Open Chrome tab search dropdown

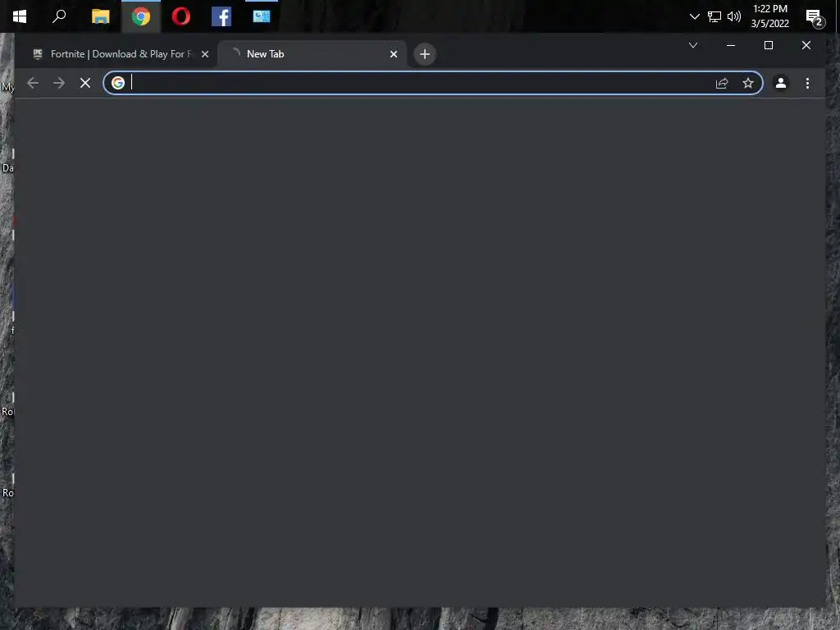click(692, 45)
